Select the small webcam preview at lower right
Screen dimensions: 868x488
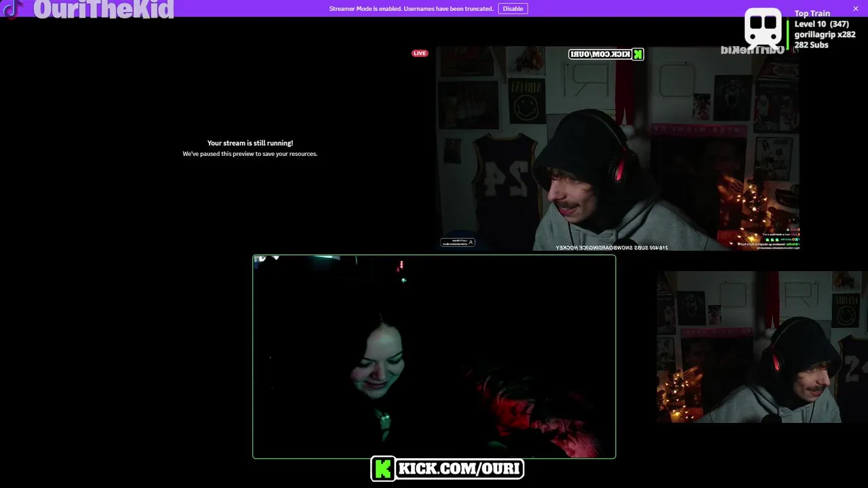coord(762,347)
